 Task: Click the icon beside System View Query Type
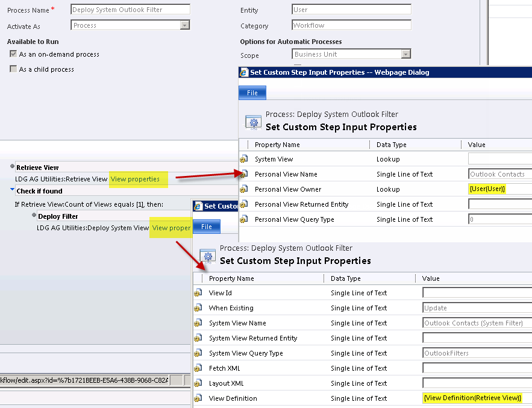point(199,353)
